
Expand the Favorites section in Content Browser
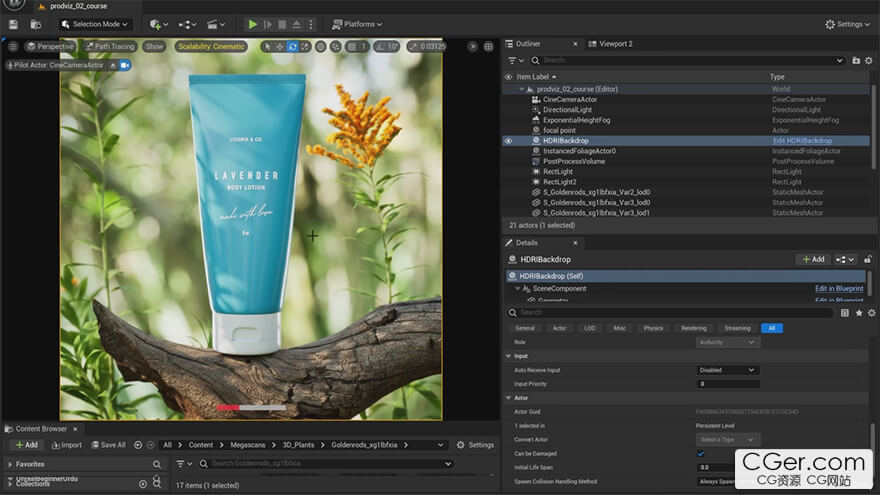click(10, 464)
